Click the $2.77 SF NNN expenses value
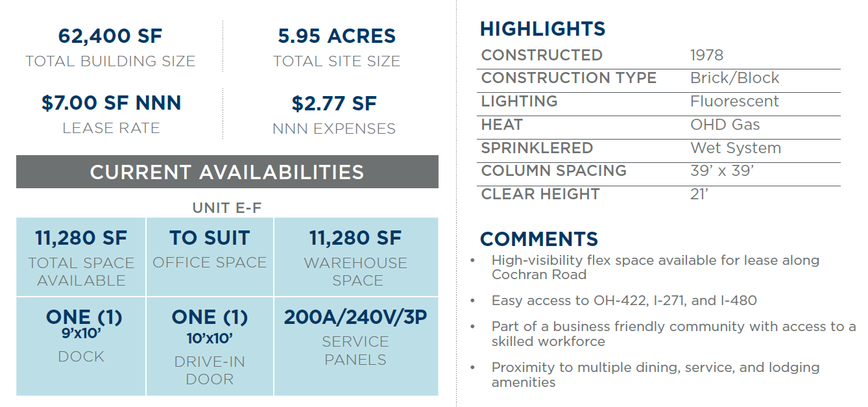This screenshot has height=407, width=868. tap(334, 104)
